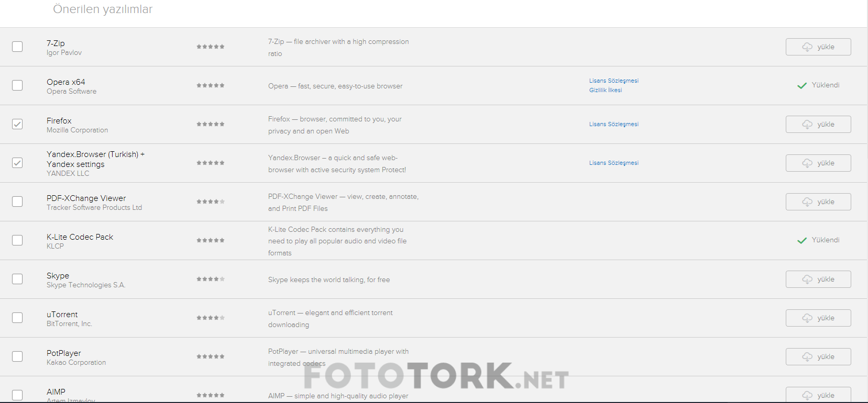Screen dimensions: 868x403
Task: Open Yandex.Browser Lisans Sözleşmesi link
Action: (614, 163)
